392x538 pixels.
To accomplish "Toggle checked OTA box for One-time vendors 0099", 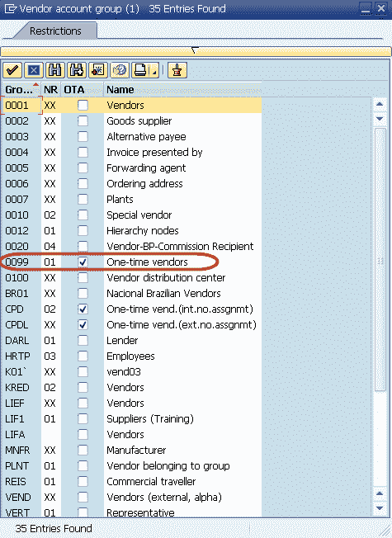I will pos(83,262).
